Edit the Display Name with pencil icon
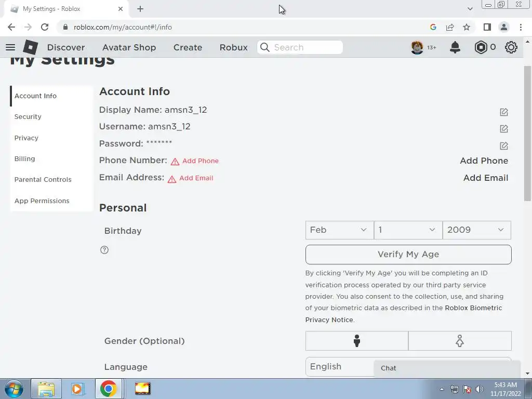Viewport: 532px width, 399px height. [504, 112]
